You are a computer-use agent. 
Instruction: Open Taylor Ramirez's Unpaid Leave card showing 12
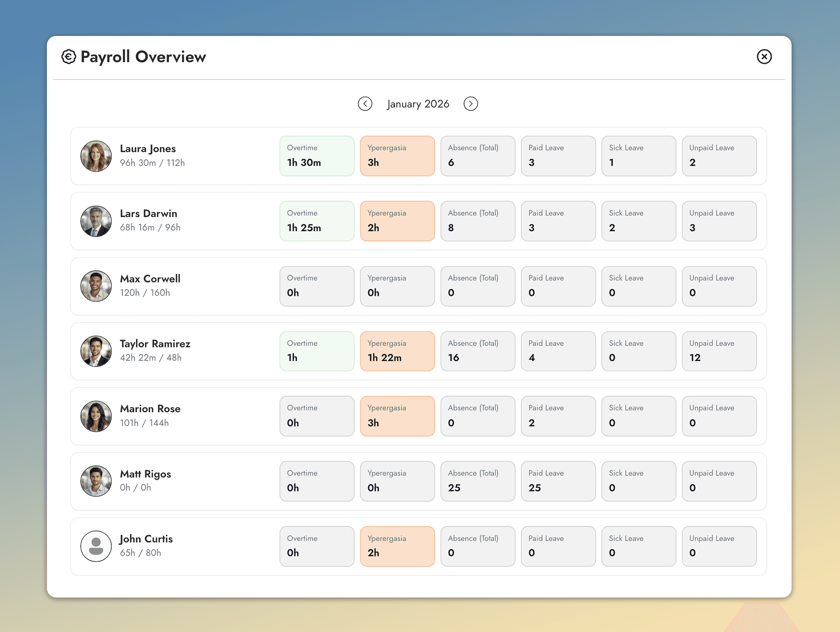(x=719, y=351)
